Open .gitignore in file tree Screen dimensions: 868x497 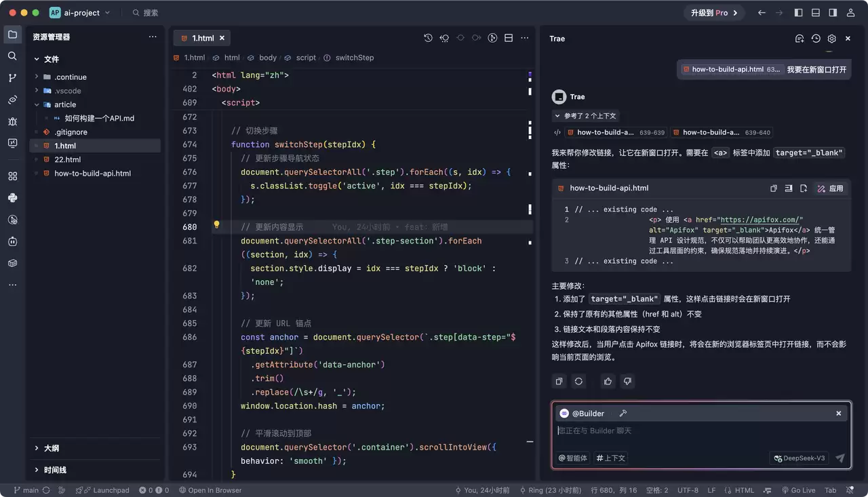(x=71, y=132)
